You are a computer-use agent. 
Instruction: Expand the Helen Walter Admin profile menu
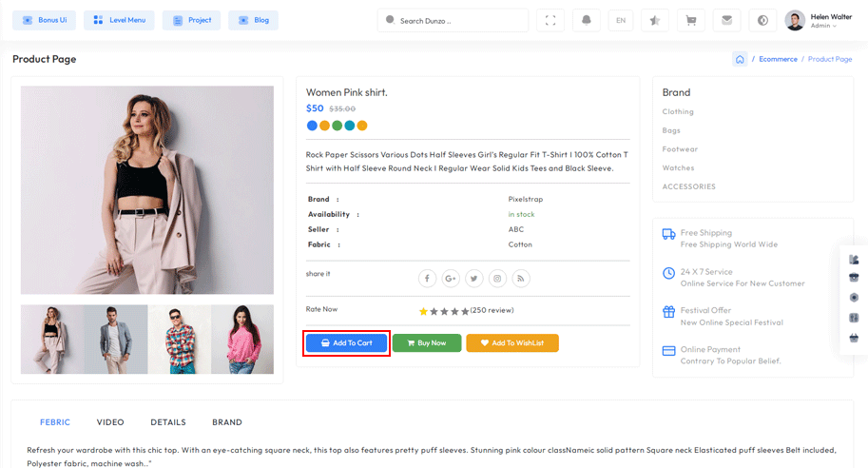tap(819, 20)
